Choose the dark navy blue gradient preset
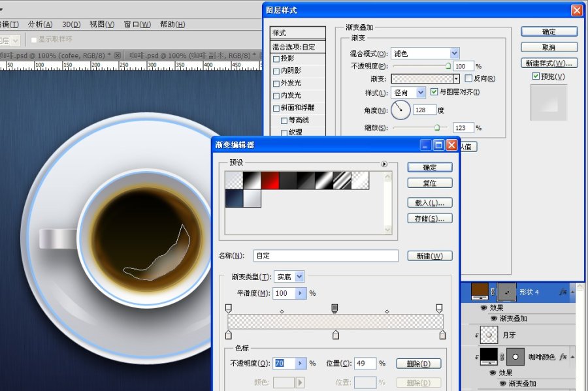Screen dimensions: 588x391 [234, 198]
